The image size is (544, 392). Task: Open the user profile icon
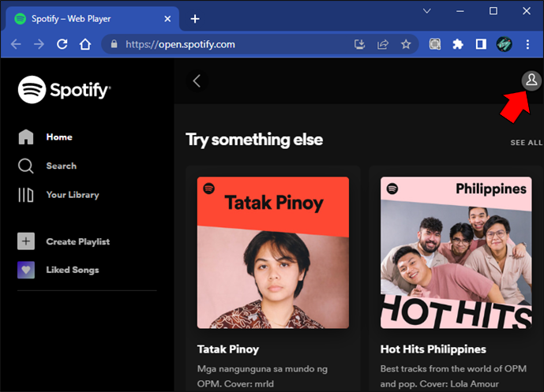[531, 80]
